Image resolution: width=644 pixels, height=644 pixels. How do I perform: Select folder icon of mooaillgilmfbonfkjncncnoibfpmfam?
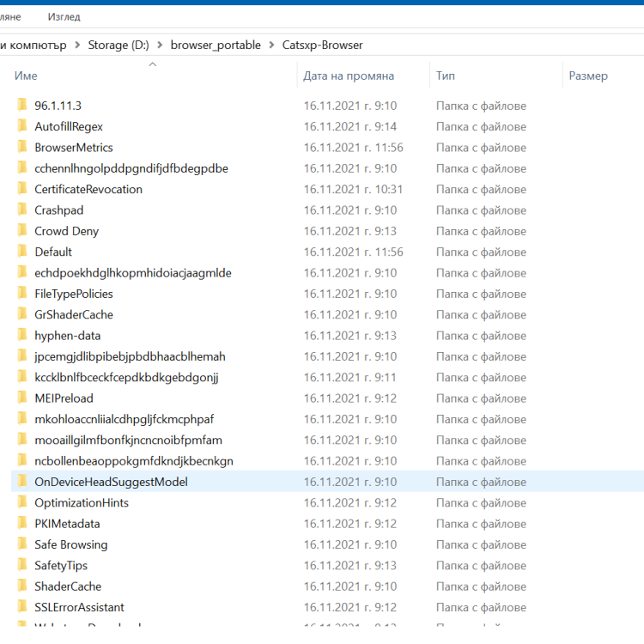click(x=22, y=440)
